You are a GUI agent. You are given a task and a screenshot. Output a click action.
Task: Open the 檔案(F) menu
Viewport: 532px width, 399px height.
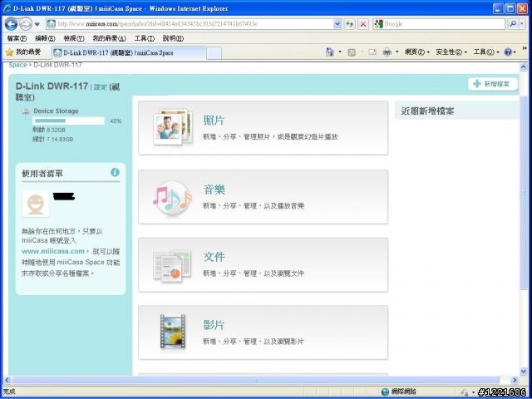pos(17,39)
